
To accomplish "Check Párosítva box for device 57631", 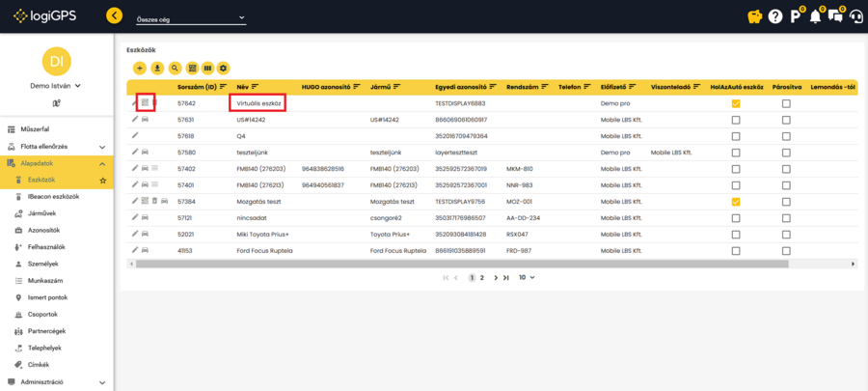I will [x=786, y=120].
